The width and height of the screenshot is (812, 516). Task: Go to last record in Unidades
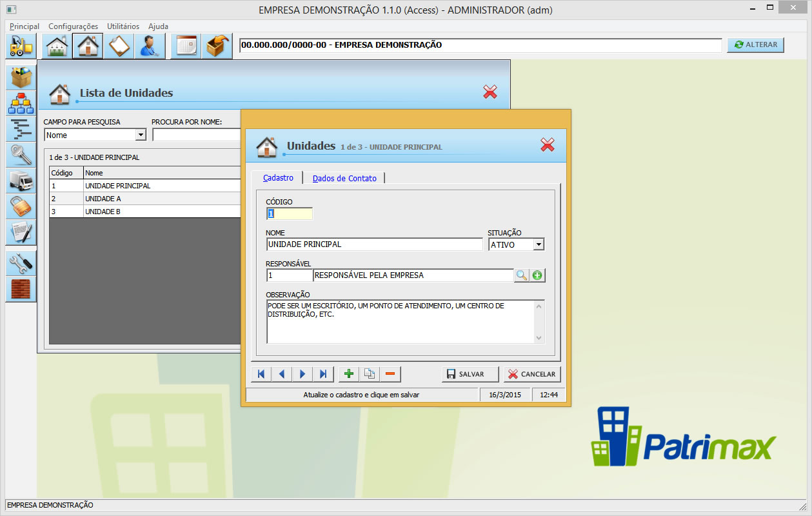pyautogui.click(x=322, y=374)
